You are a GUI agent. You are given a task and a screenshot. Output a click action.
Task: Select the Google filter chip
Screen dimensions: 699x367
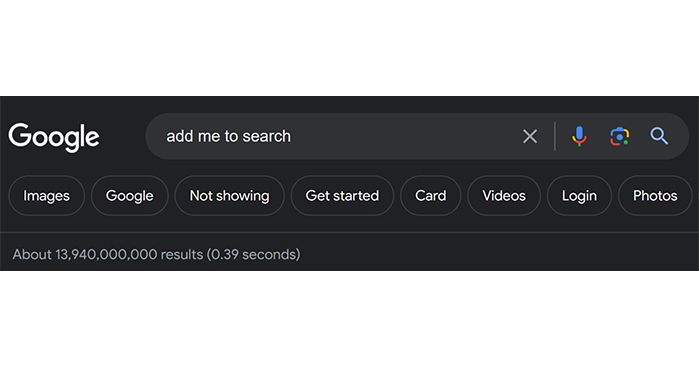[129, 195]
